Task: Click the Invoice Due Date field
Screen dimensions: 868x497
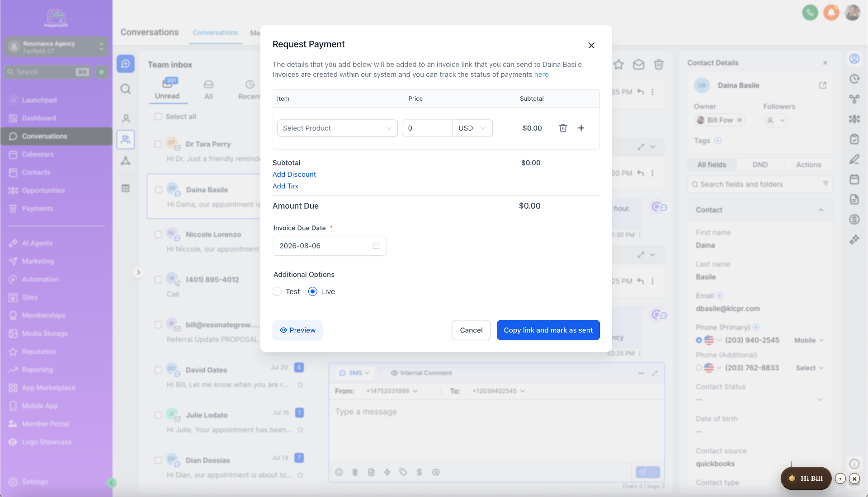Action: (330, 246)
